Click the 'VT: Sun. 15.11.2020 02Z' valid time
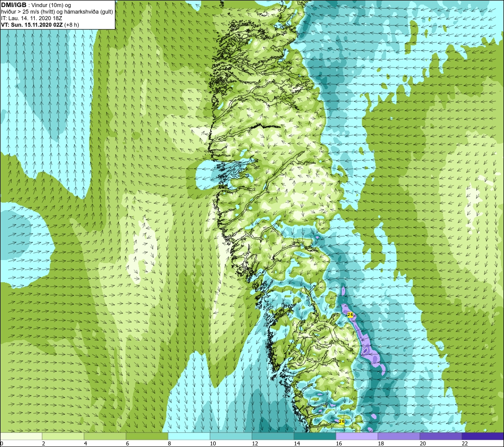The image size is (504, 447). 32,24
